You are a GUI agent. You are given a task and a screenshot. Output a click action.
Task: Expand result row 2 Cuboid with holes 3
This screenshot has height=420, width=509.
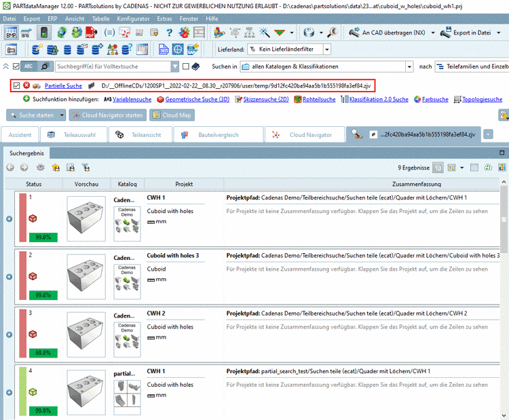[10, 277]
